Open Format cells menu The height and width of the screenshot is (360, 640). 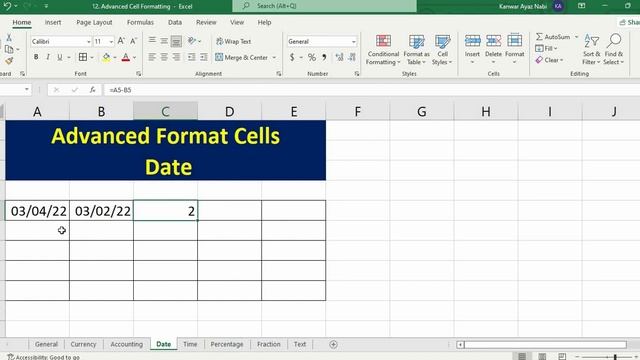(514, 49)
